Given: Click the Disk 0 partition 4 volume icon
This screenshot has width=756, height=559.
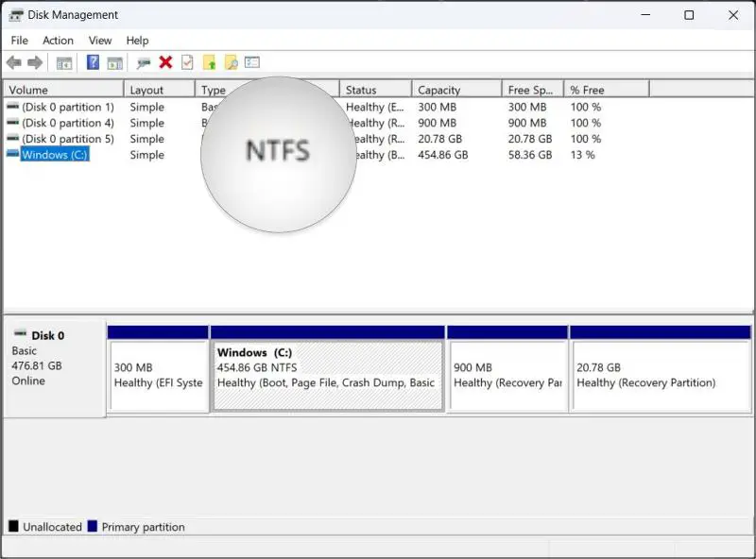Looking at the screenshot, I should tap(13, 122).
